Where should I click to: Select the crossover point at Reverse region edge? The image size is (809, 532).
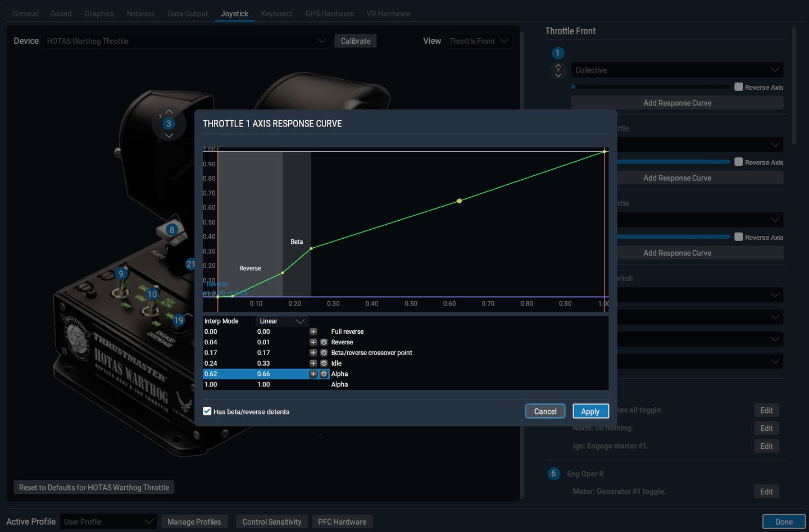(283, 273)
